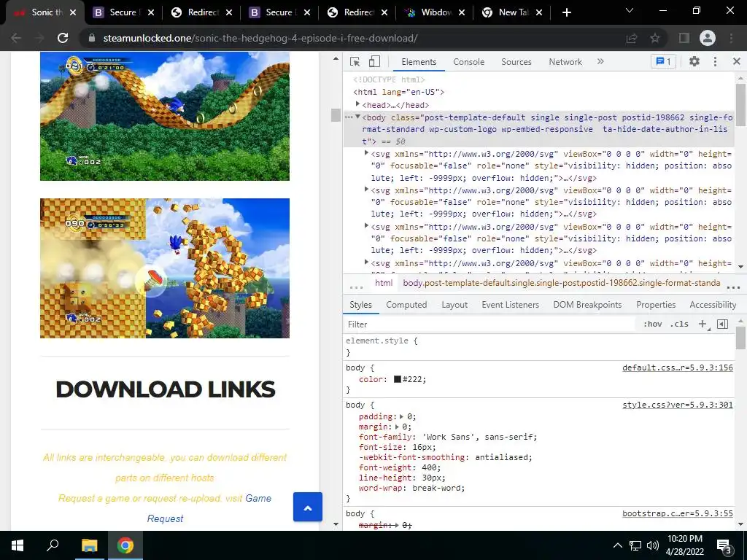Open the volume control in system tray
Image resolution: width=747 pixels, height=560 pixels.
coord(653,545)
